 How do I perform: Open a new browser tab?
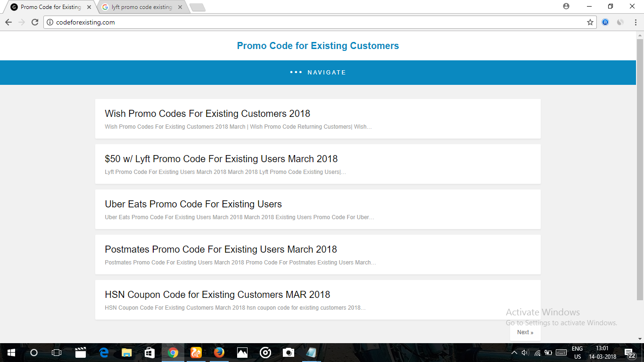(x=197, y=8)
